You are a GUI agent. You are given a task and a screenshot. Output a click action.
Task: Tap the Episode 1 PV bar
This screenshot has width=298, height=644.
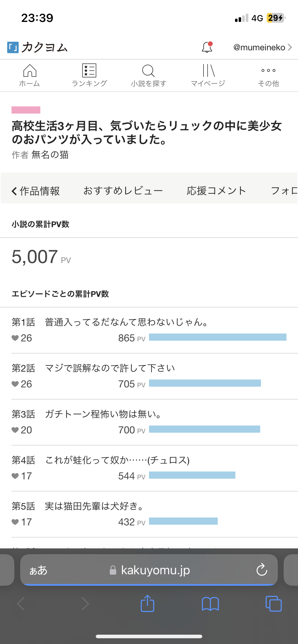coord(217,337)
